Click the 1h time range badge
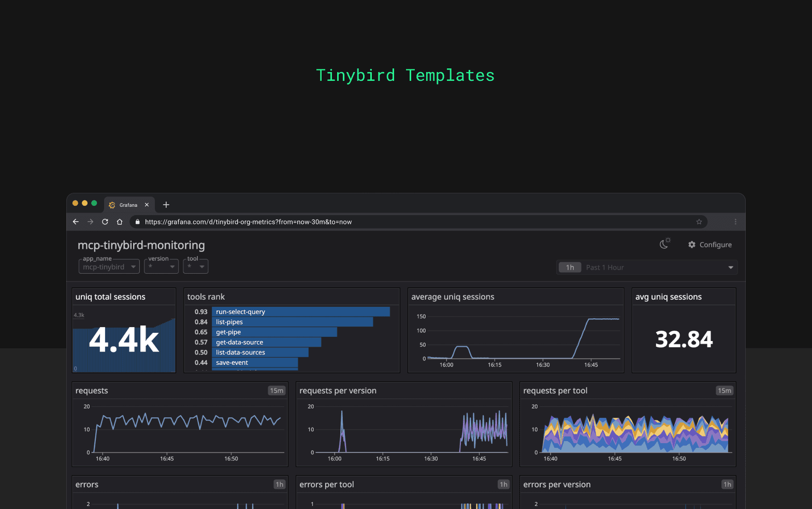The height and width of the screenshot is (509, 812). pyautogui.click(x=570, y=267)
